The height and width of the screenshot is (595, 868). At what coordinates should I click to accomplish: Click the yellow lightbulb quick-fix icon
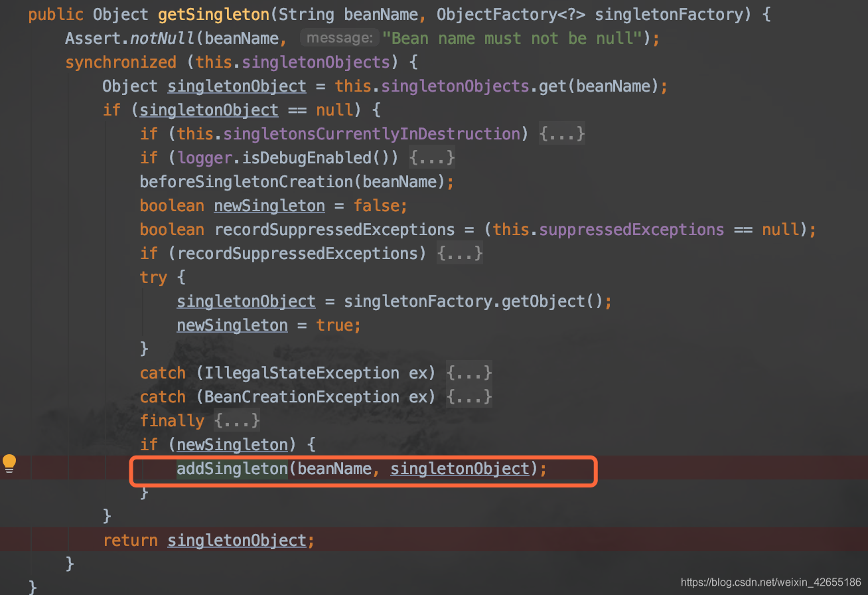(9, 464)
